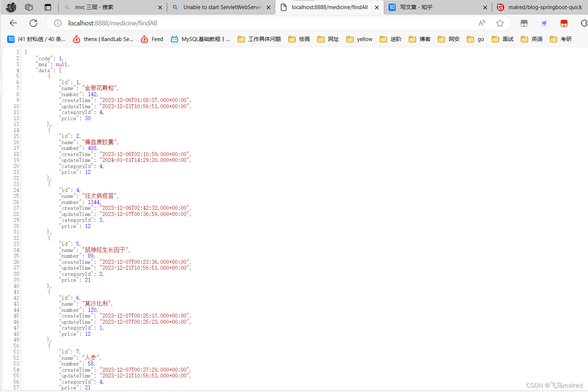Click the name value "狂犬病疫苗"
Screen dimensions: 588x392
pos(99,196)
